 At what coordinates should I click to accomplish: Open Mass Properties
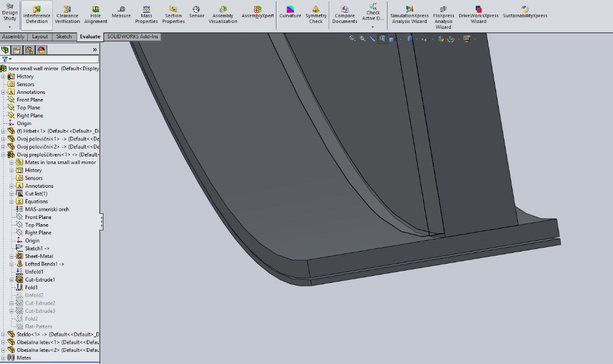146,15
